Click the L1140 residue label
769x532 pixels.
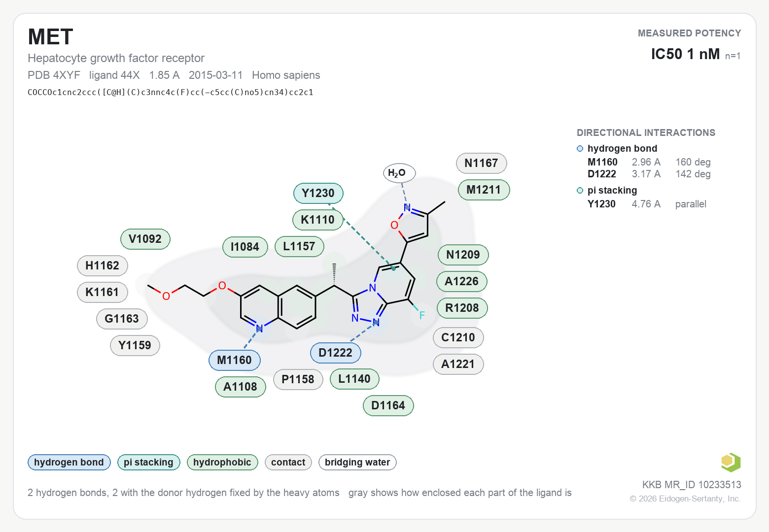(x=354, y=379)
